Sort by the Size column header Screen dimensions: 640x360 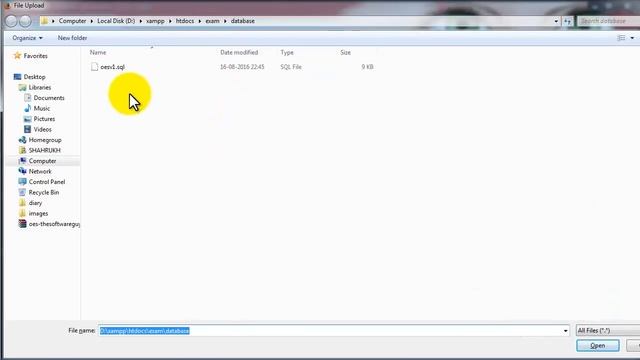(346, 53)
